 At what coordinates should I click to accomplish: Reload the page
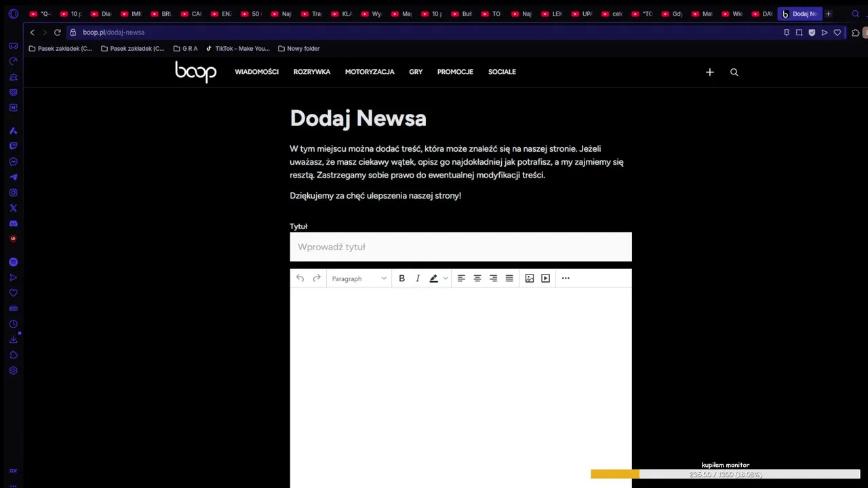pyautogui.click(x=57, y=33)
